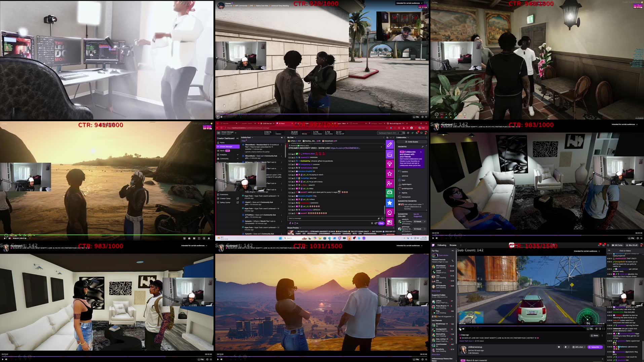The height and width of the screenshot is (362, 644).
Task: Open the Activity Feed dropdown
Action: click(x=252, y=137)
